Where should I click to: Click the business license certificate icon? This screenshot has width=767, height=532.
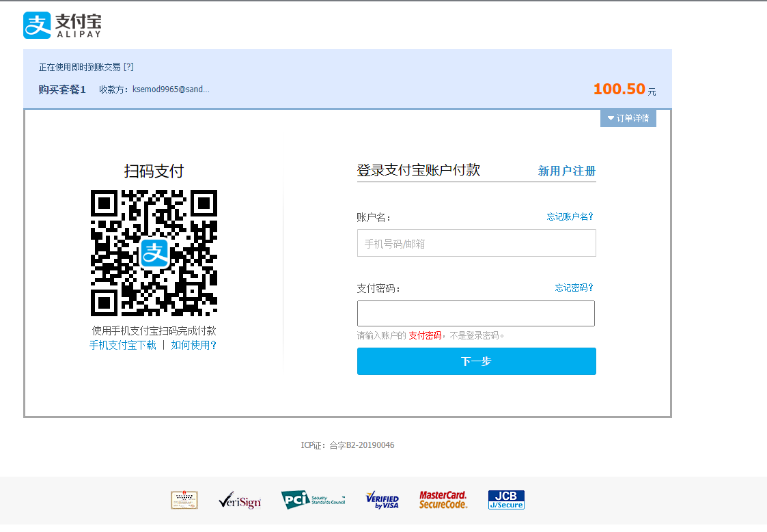[183, 499]
